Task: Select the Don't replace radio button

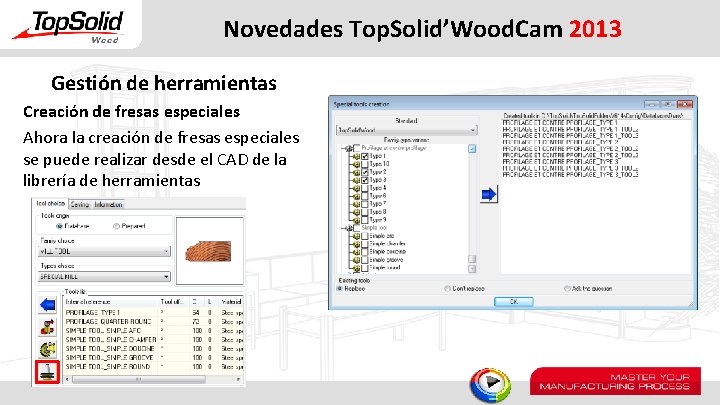Action: pyautogui.click(x=447, y=288)
